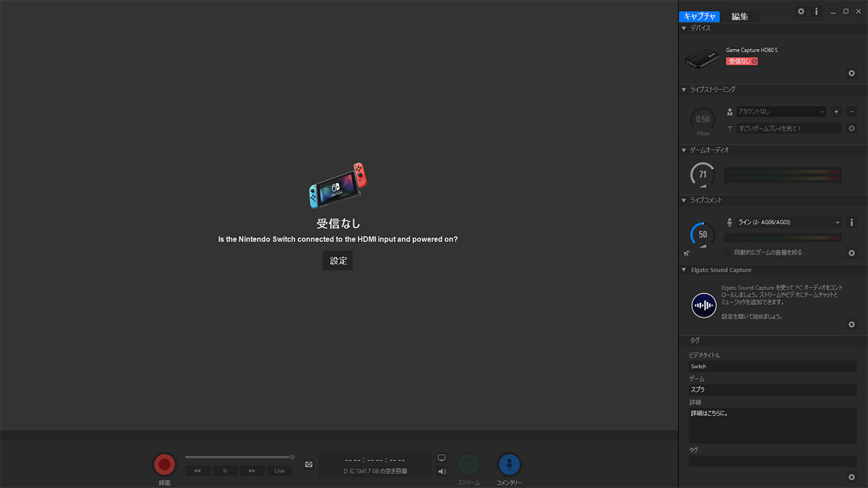Click the timecode and free-space display
The height and width of the screenshot is (488, 868).
point(375,464)
